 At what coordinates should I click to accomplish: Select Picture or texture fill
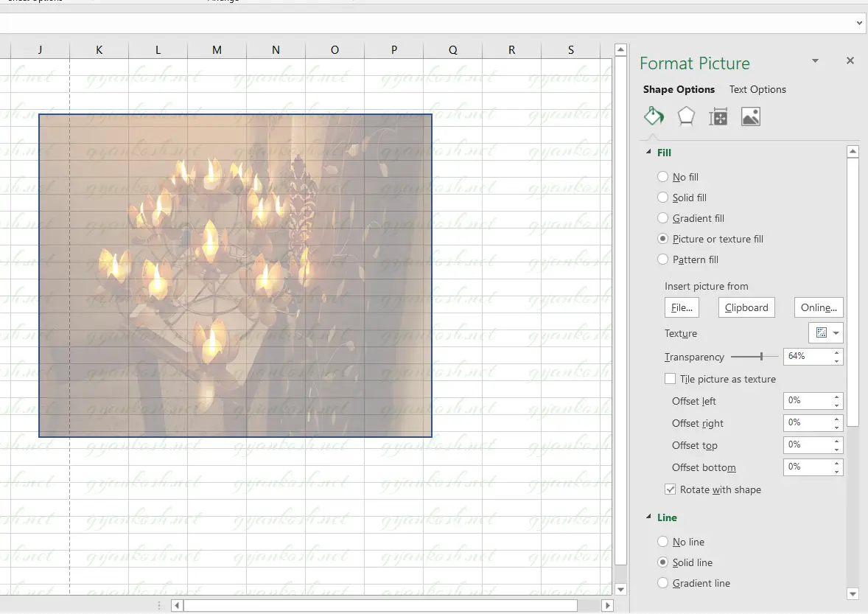coord(662,239)
